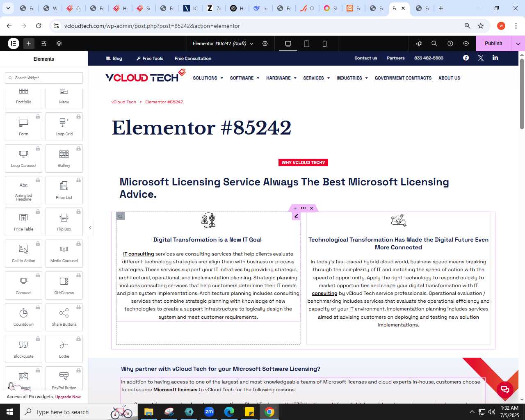Image resolution: width=525 pixels, height=420 pixels.
Task: Select the Call to Action widget
Action: (23, 254)
